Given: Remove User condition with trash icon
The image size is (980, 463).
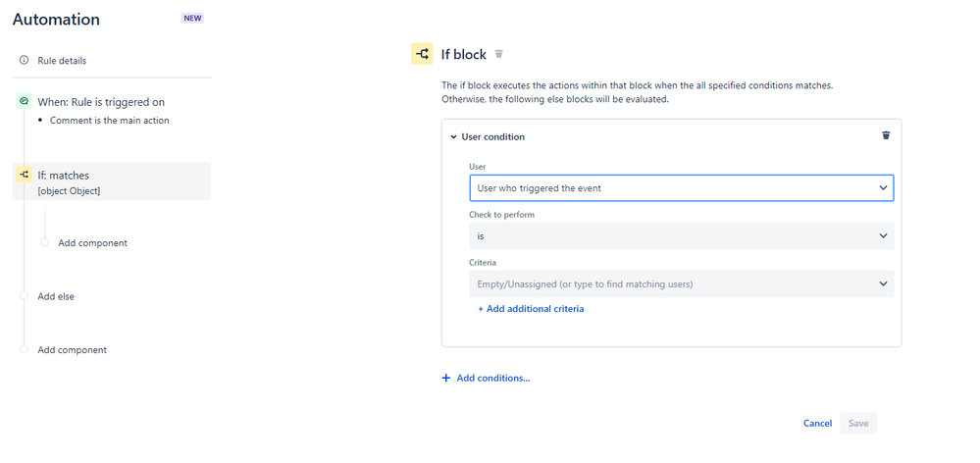Looking at the screenshot, I should click(x=886, y=135).
